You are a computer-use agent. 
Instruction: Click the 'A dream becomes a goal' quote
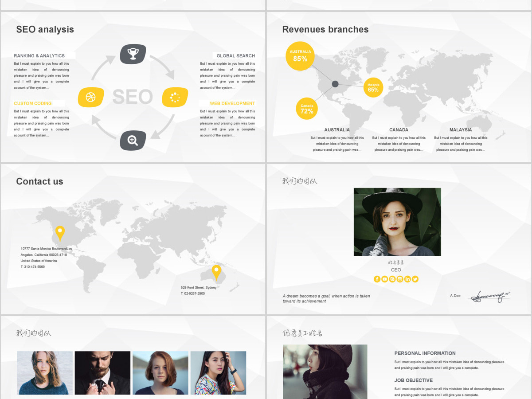[326, 298]
